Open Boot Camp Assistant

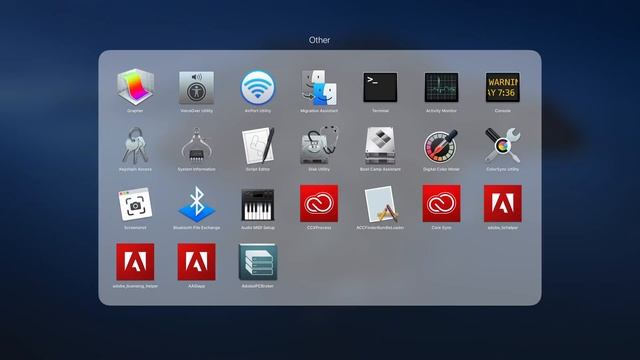[380, 146]
